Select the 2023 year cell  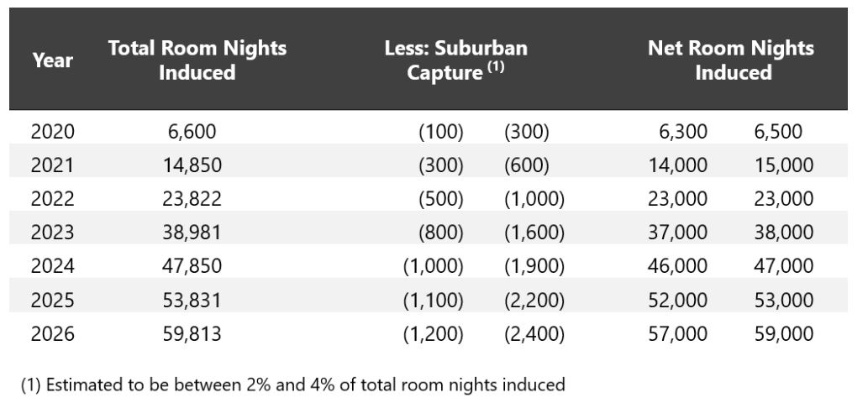click(x=52, y=233)
